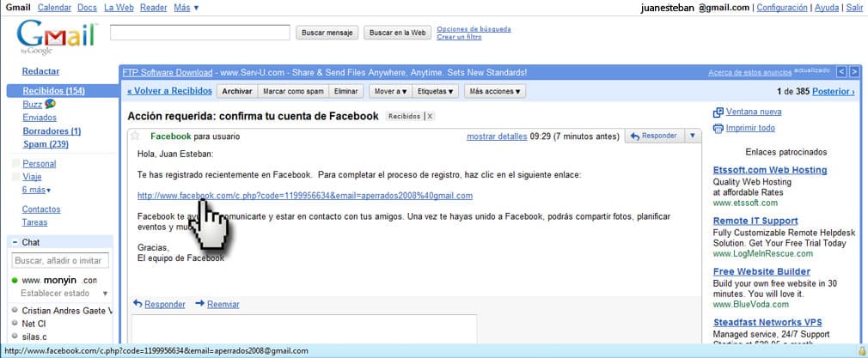868x358 pixels.
Task: Open La Web in the top bar
Action: click(x=118, y=8)
